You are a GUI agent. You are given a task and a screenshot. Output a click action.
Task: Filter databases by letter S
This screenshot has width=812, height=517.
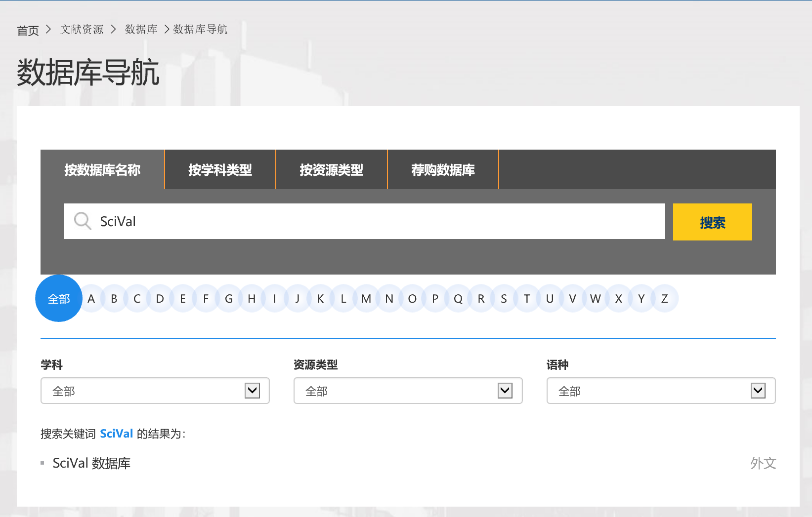(x=504, y=299)
